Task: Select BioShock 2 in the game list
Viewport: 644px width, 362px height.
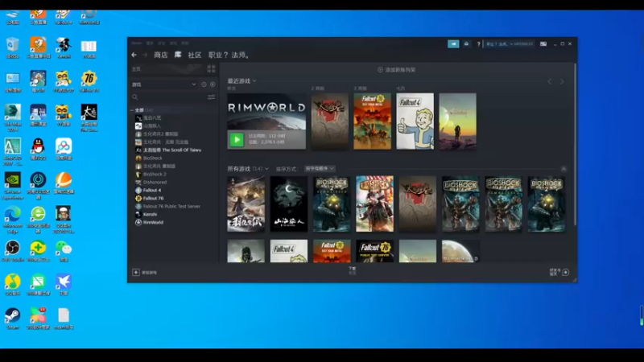Action: [x=155, y=175]
